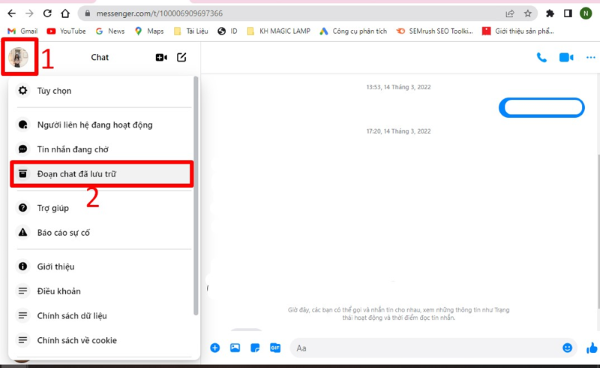Open Công cụ phân tích bookmark
The image size is (600, 368).
pos(354,31)
